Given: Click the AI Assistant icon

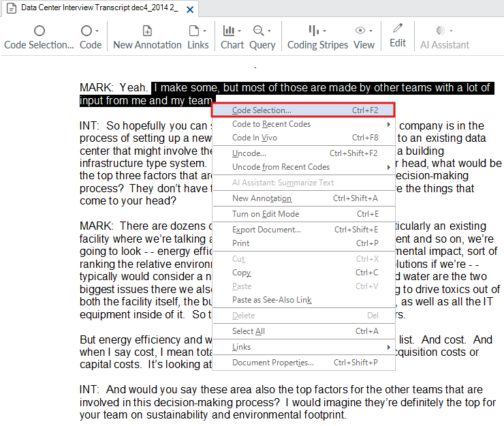Looking at the screenshot, I should pos(441,31).
